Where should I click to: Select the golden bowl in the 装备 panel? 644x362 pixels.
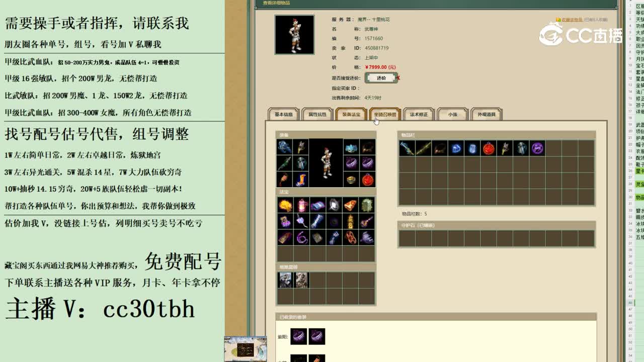point(351,179)
